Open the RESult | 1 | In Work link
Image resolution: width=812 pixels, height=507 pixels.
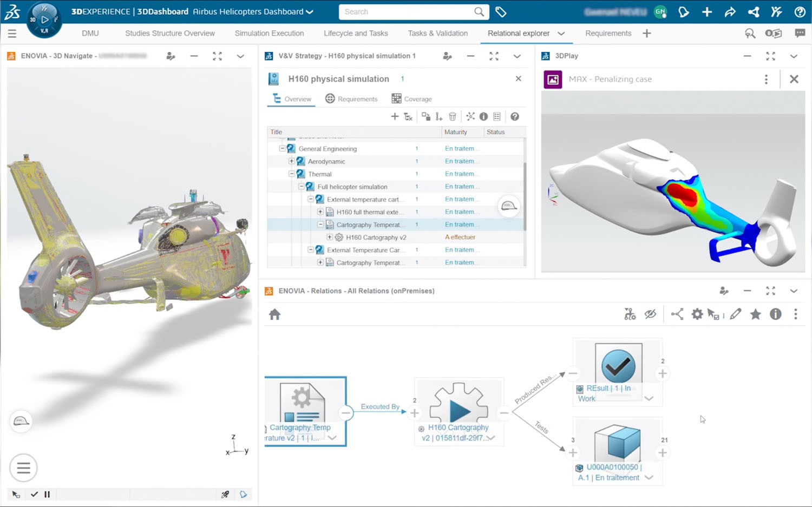[604, 393]
